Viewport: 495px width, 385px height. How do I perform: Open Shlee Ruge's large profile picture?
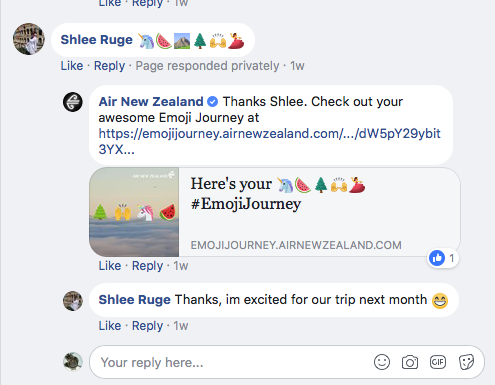29,39
